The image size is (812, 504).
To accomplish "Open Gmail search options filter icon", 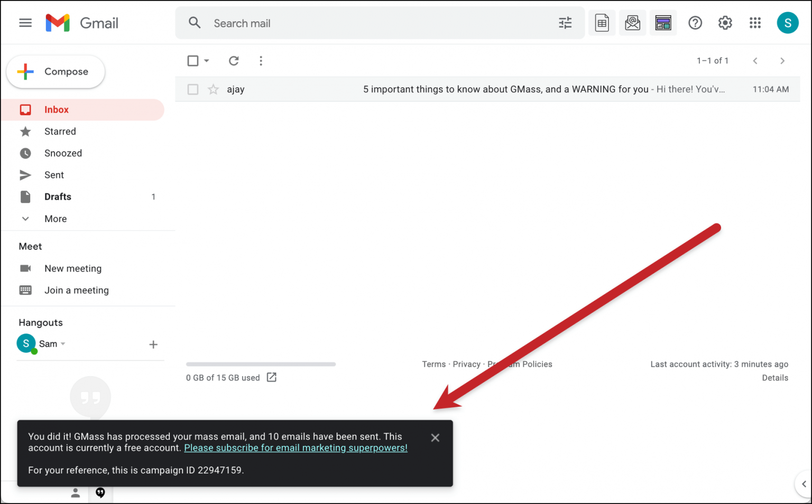I will [565, 23].
